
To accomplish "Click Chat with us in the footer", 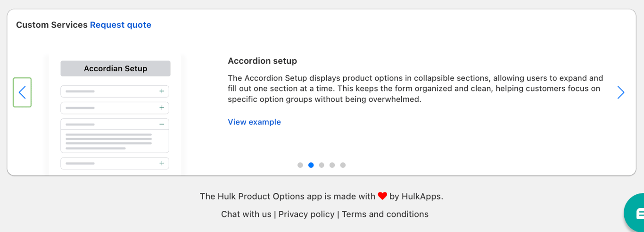I will click(x=246, y=214).
